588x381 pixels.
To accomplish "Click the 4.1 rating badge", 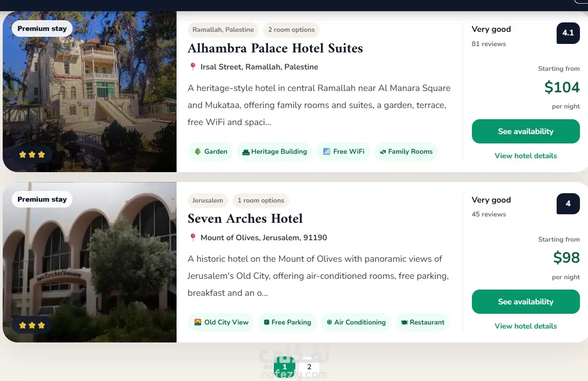I will tap(568, 33).
